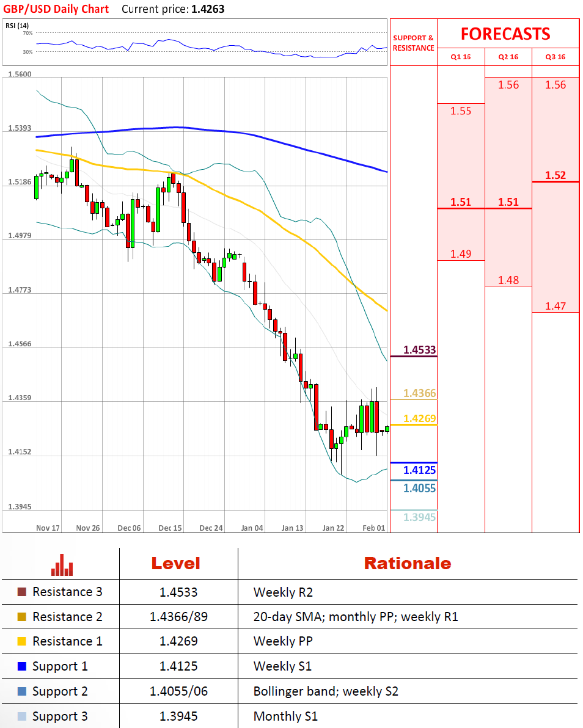The width and height of the screenshot is (583, 728).
Task: Select the 'Support 3' row label
Action: coord(60,717)
